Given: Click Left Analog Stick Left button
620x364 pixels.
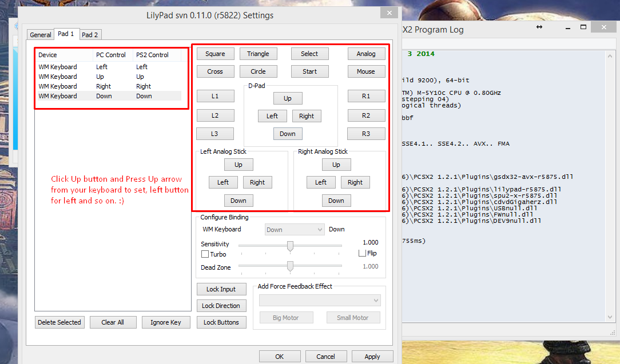Looking at the screenshot, I should [x=224, y=182].
